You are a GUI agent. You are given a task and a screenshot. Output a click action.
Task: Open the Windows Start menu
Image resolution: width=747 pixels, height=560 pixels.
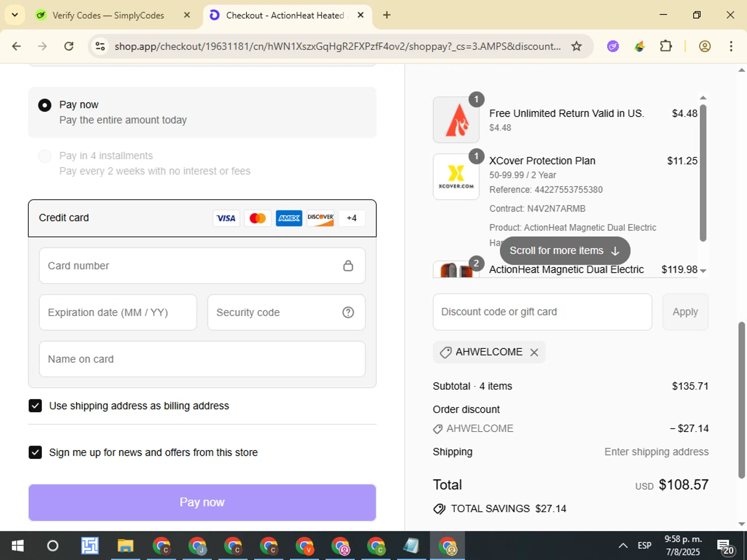pos(17,546)
